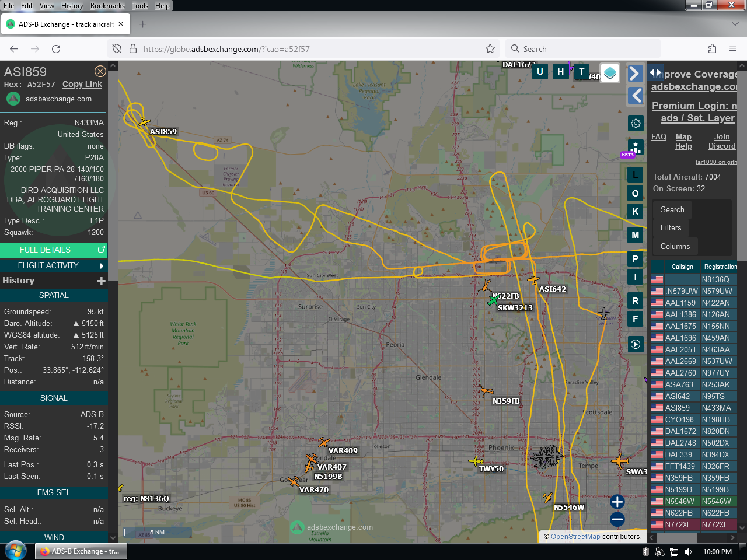The width and height of the screenshot is (747, 560).
Task: Open the layers selector on the map
Action: (x=610, y=72)
